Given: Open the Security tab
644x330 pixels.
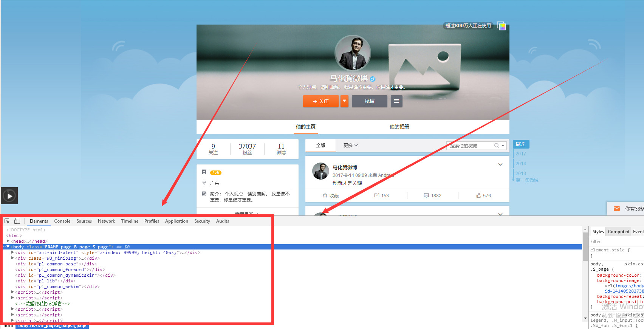Looking at the screenshot, I should [202, 221].
